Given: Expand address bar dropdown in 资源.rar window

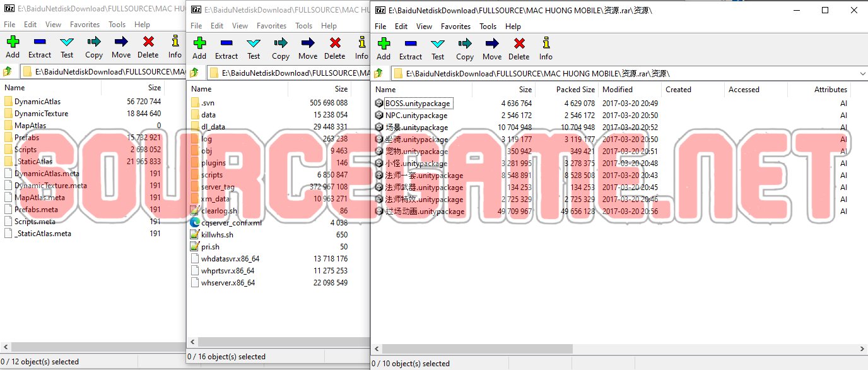Looking at the screenshot, I should (x=862, y=73).
